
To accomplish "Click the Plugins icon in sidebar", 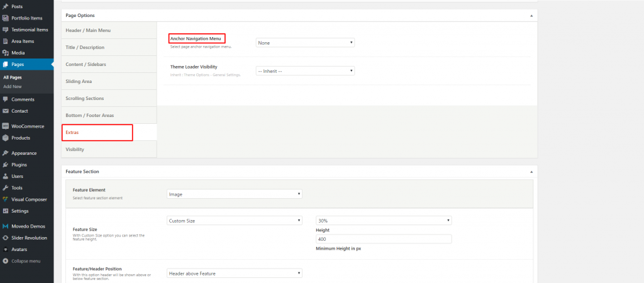I will 6,165.
